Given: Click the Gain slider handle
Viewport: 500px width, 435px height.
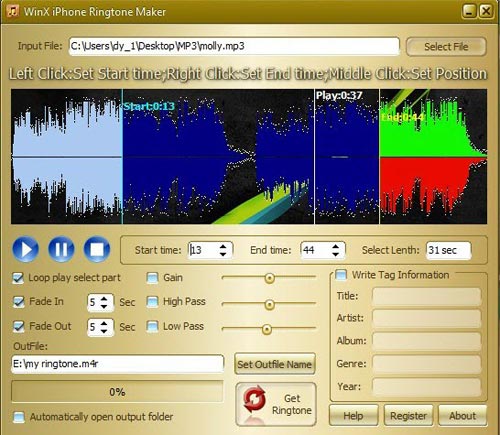Looking at the screenshot, I should (x=269, y=278).
